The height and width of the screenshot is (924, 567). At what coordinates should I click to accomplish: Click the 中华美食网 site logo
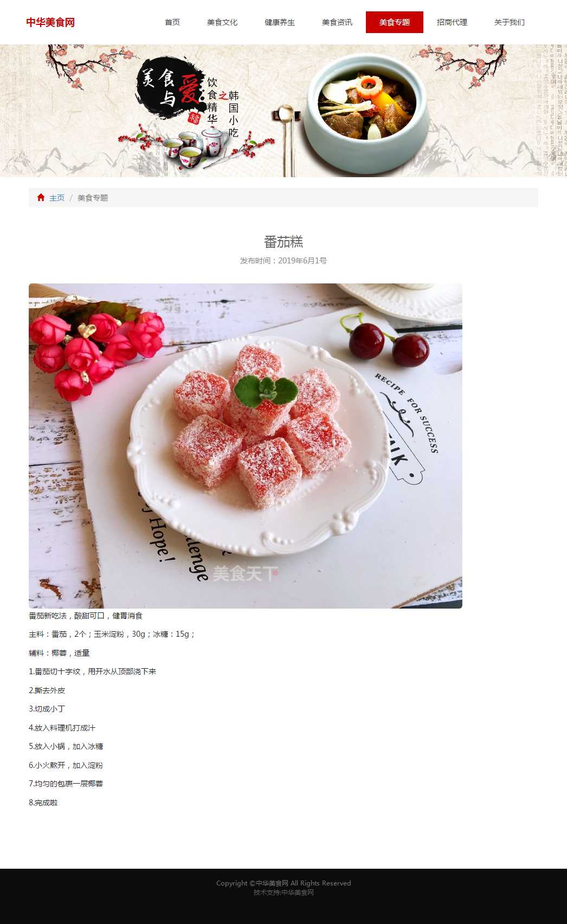(50, 22)
